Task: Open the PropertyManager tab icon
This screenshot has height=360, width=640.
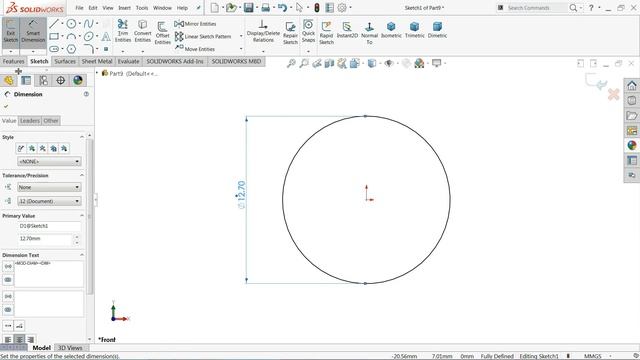Action: [26, 80]
